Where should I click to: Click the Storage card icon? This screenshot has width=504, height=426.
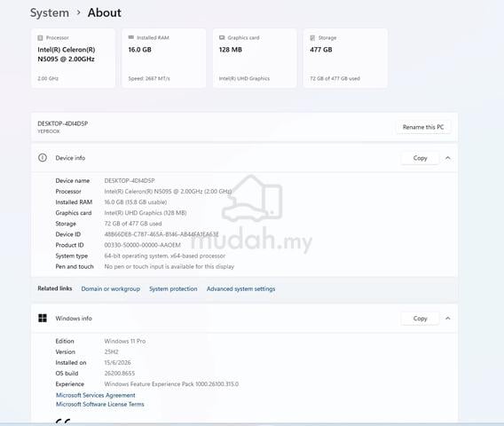(312, 38)
